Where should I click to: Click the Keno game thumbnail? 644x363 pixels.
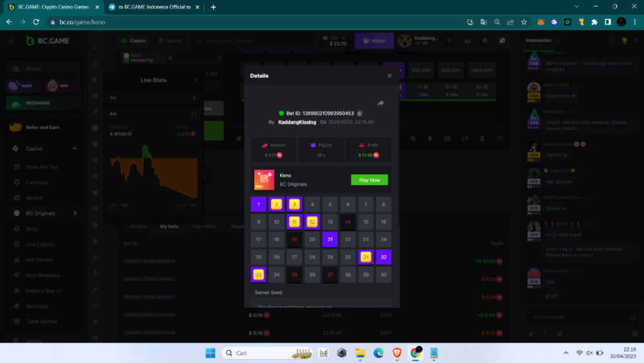(x=264, y=180)
